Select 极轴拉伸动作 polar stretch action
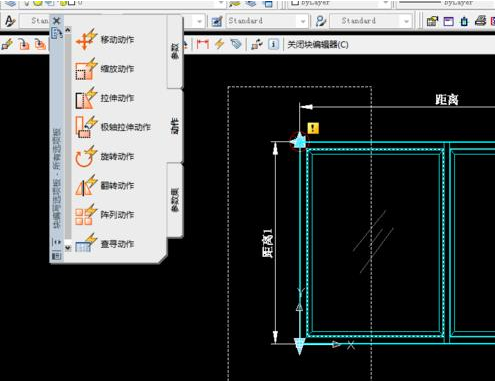 113,127
